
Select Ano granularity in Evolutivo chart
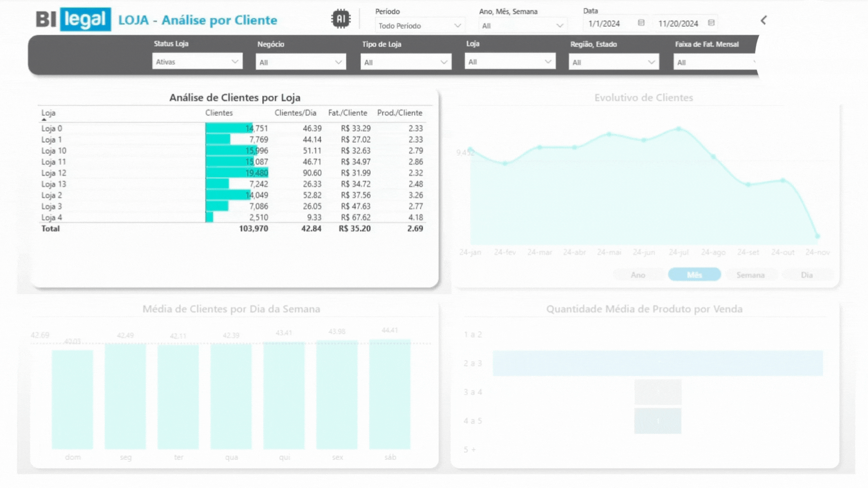click(638, 275)
